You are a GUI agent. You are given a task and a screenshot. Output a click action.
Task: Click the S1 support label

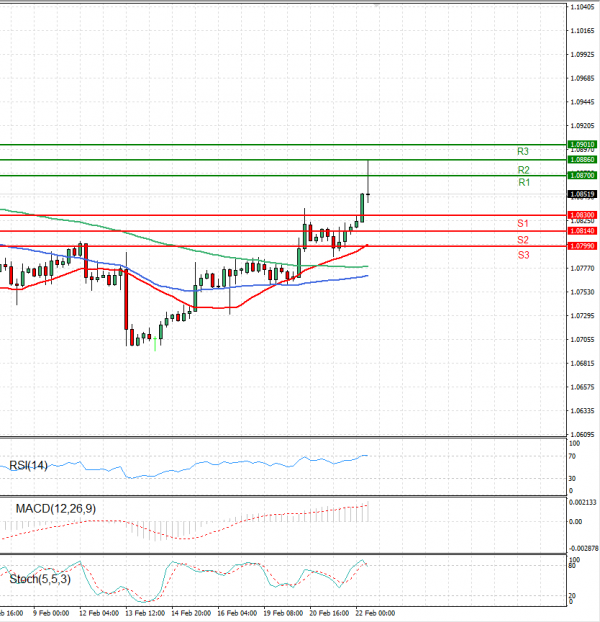(x=523, y=223)
